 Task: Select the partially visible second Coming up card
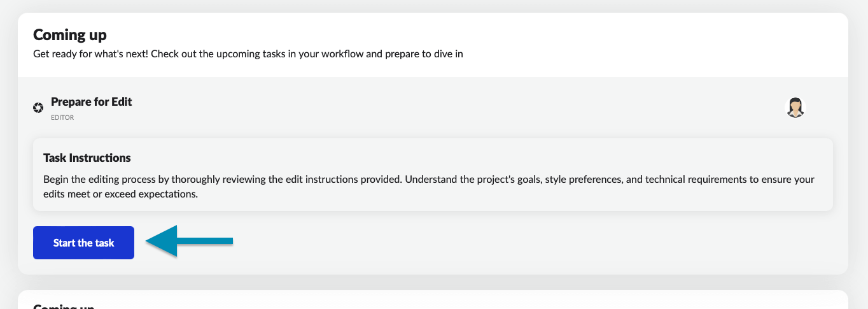coord(433,301)
